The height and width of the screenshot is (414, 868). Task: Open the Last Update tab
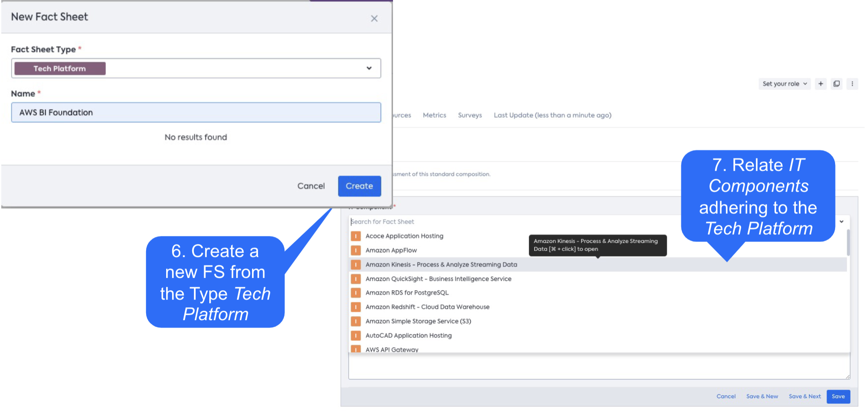(x=553, y=115)
